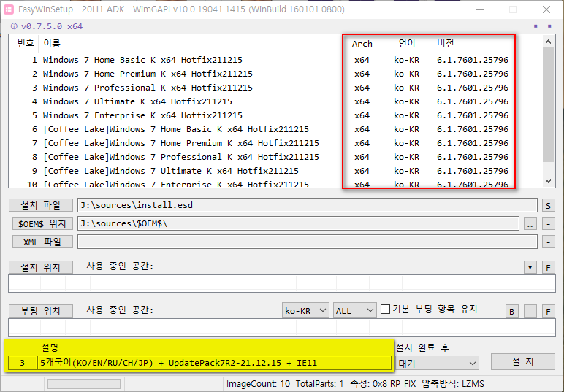Click the S button beside install.esd path
564x392 pixels.
point(548,205)
